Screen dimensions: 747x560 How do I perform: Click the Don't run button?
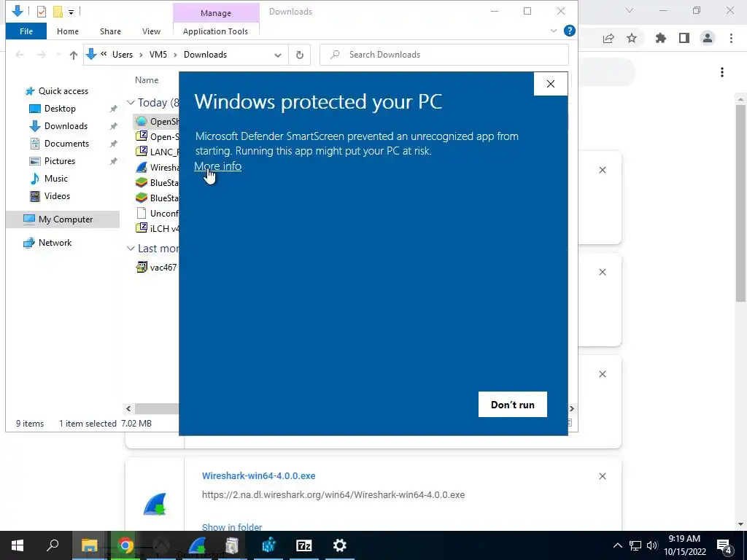513,405
